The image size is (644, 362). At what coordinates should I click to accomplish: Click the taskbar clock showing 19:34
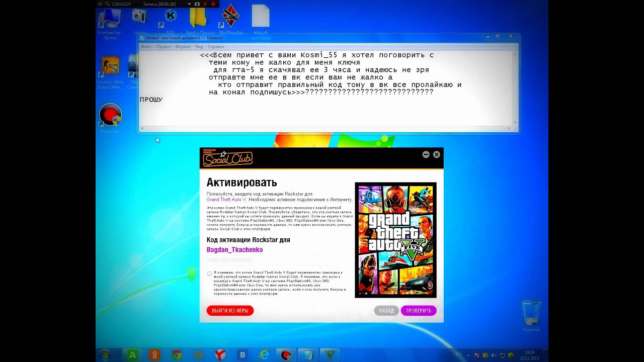[x=529, y=355]
